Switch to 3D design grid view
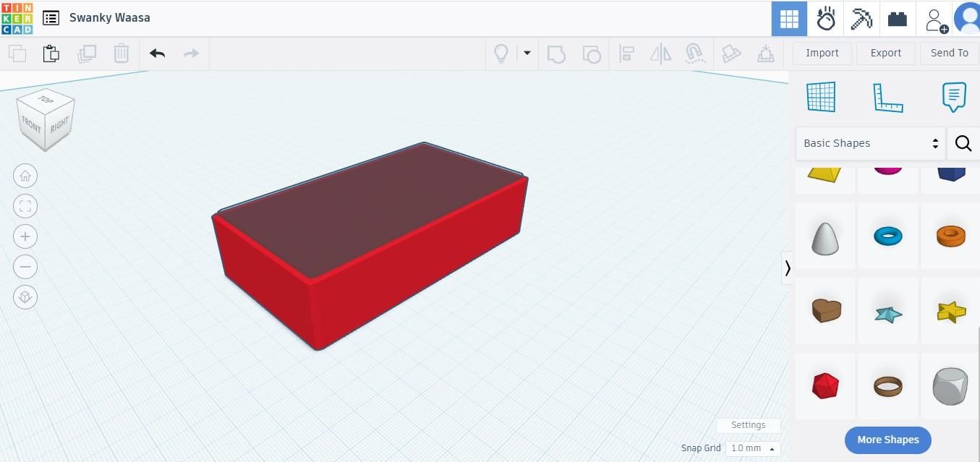The height and width of the screenshot is (462, 980). point(789,19)
